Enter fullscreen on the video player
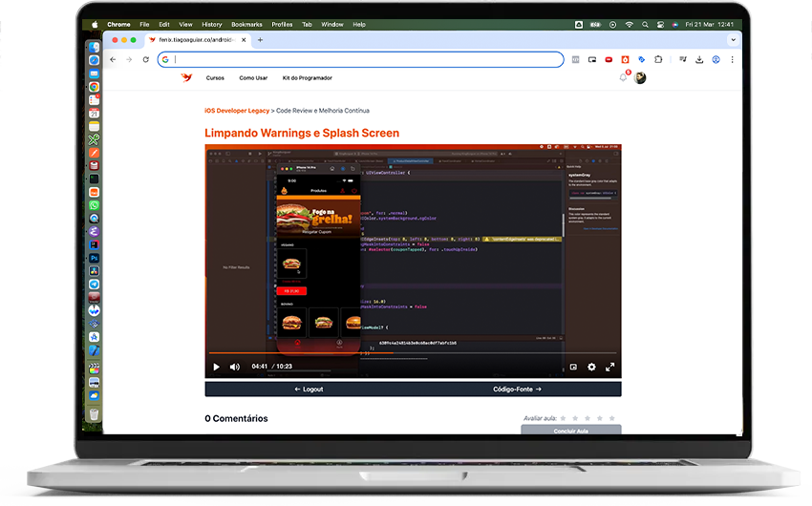This screenshot has height=506, width=812. pos(610,367)
